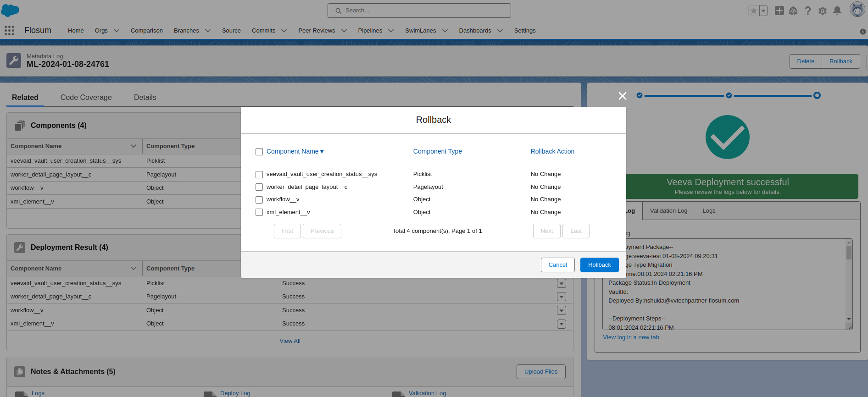Screen dimensions: 868x397
Task: Click the middle progress step marker
Action: [729, 95]
